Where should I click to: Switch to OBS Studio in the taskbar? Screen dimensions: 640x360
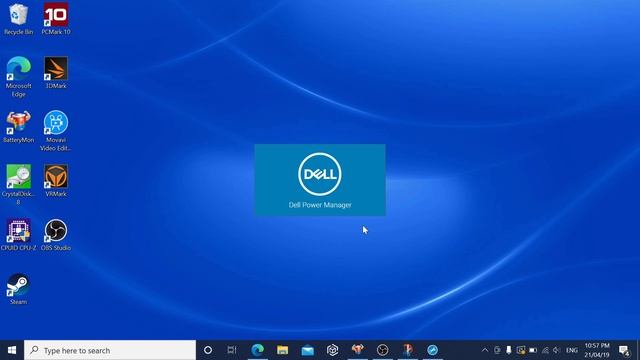click(382, 350)
